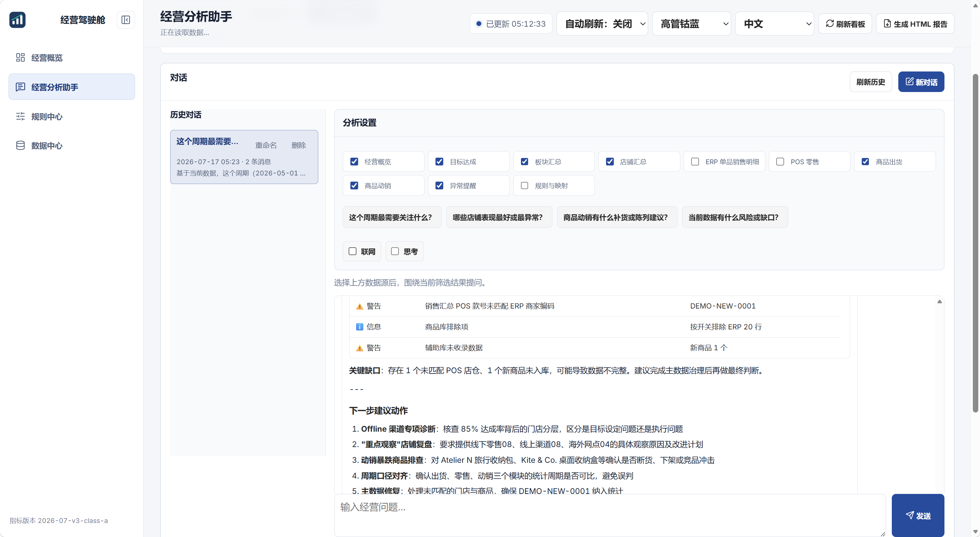The image size is (980, 537).
Task: Open the 这个周期最需要... history conversation
Action: (x=244, y=157)
